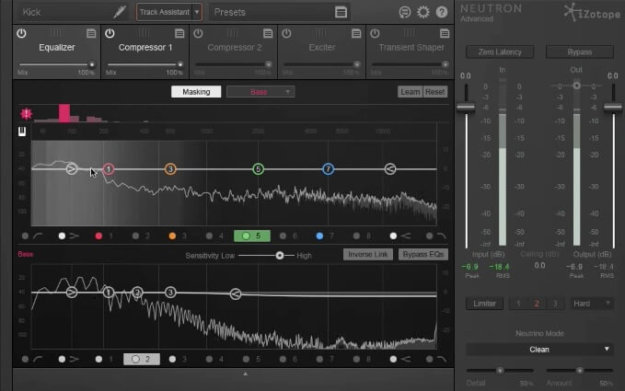Select the highlighted Bass EQ band 2 tab
This screenshot has height=391, width=625.
pos(142,359)
